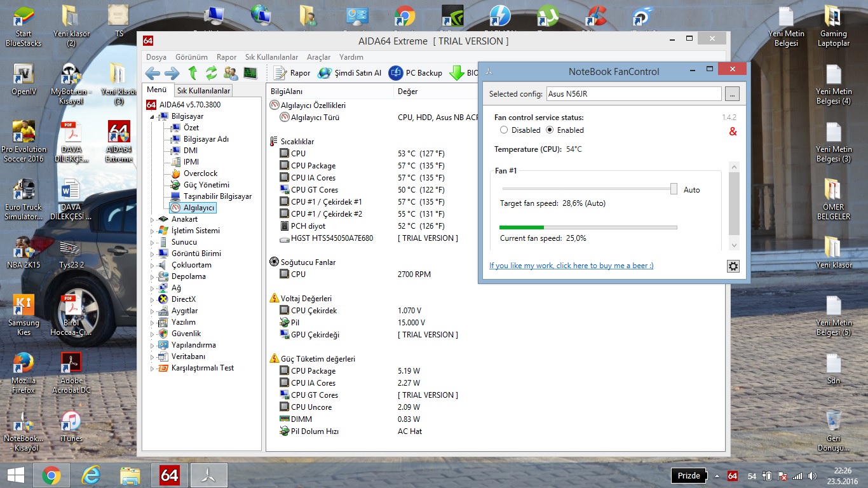Click the ampersand icon in NoteBook FanControl
Image resolution: width=868 pixels, height=488 pixels.
(x=733, y=132)
